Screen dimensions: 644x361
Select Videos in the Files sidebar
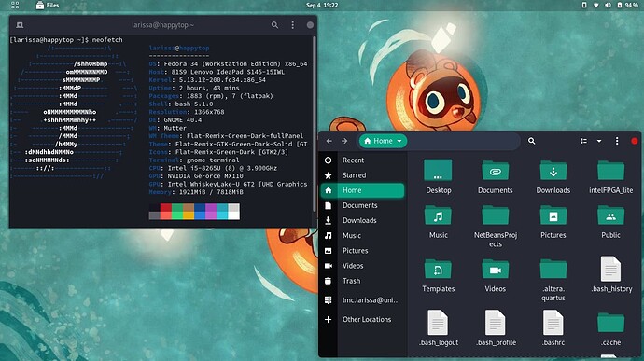(x=362, y=266)
